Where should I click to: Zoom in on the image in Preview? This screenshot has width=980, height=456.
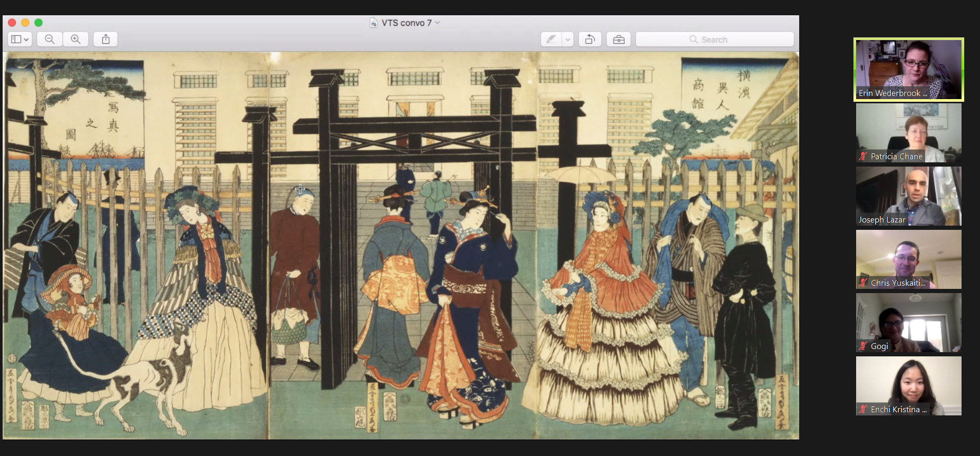click(75, 39)
